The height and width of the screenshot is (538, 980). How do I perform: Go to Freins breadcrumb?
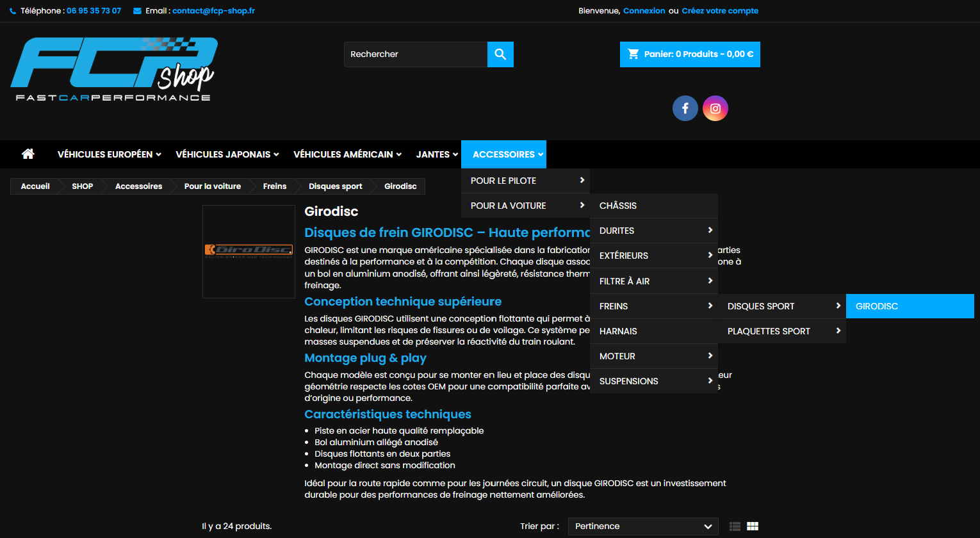[275, 186]
